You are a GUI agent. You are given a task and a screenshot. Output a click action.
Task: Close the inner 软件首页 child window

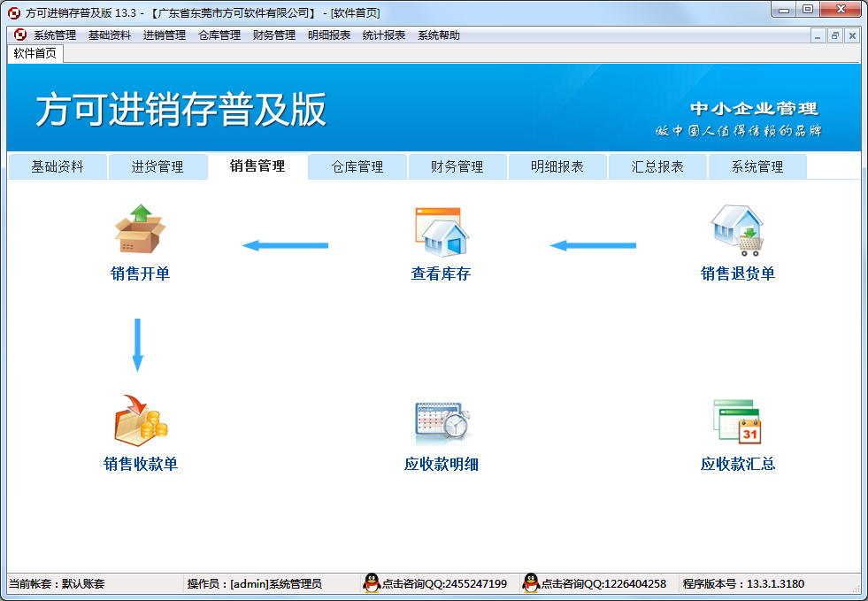pos(852,36)
